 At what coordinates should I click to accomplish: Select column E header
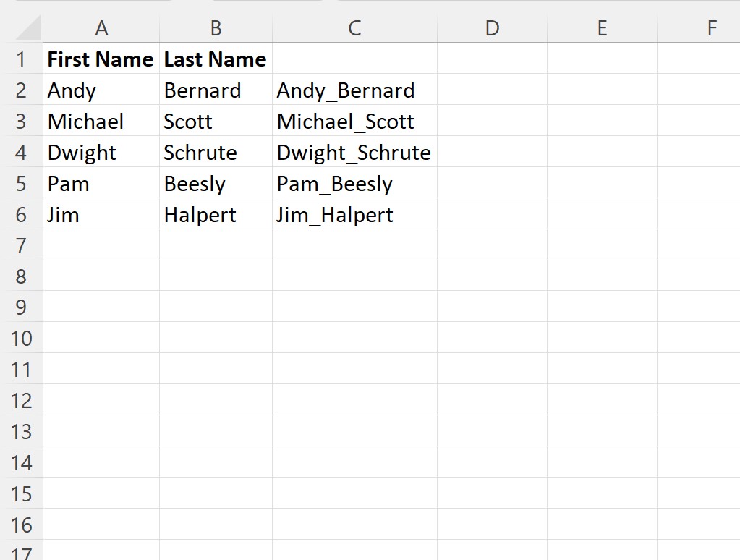[x=602, y=28]
